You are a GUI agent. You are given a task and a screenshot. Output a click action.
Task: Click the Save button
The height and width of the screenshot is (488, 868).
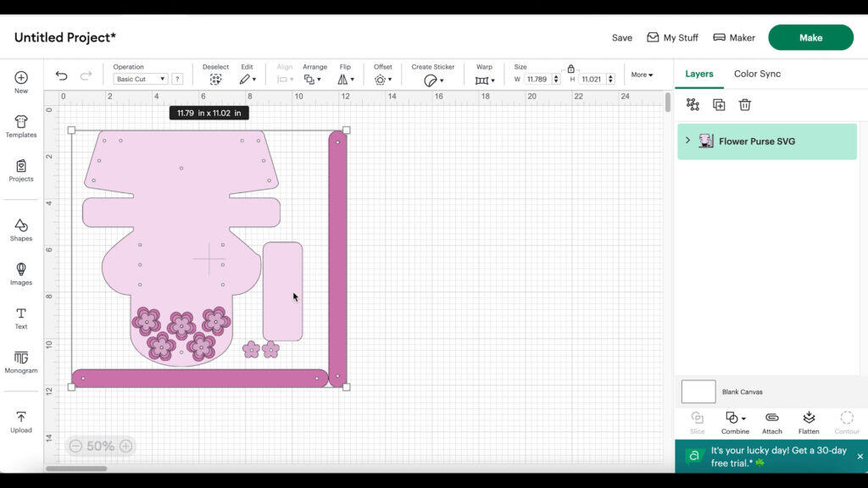pyautogui.click(x=621, y=37)
